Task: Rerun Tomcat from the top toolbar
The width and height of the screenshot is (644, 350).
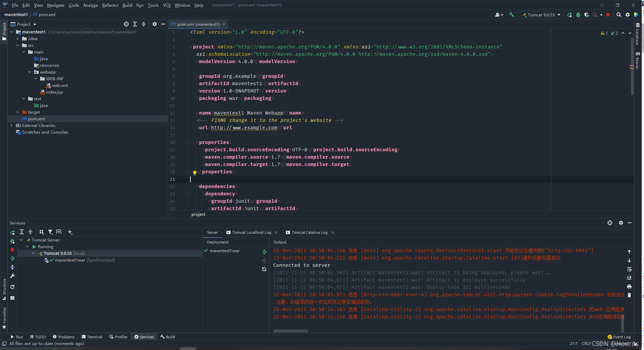Action: click(x=570, y=15)
